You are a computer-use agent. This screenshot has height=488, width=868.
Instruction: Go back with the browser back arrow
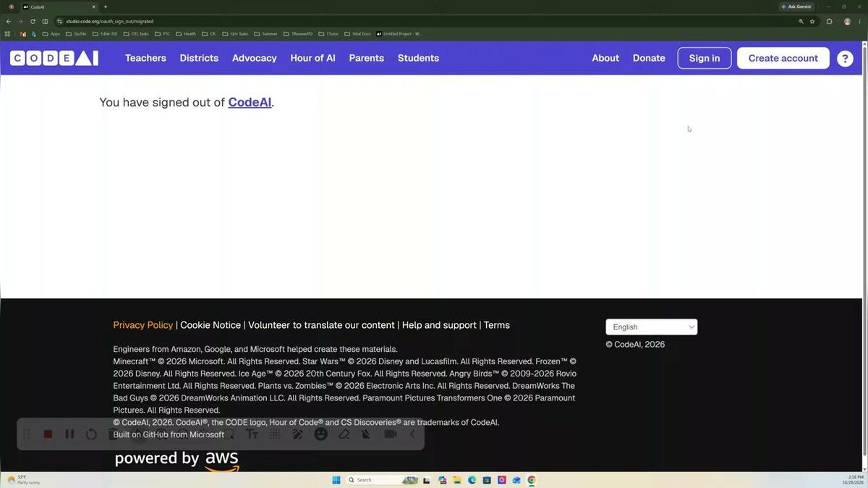click(x=8, y=22)
